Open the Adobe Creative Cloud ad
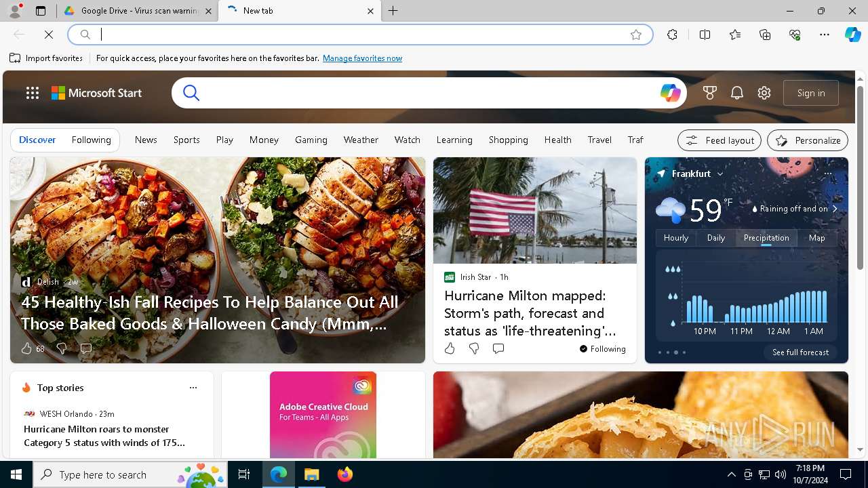868x488 pixels. pos(323,415)
